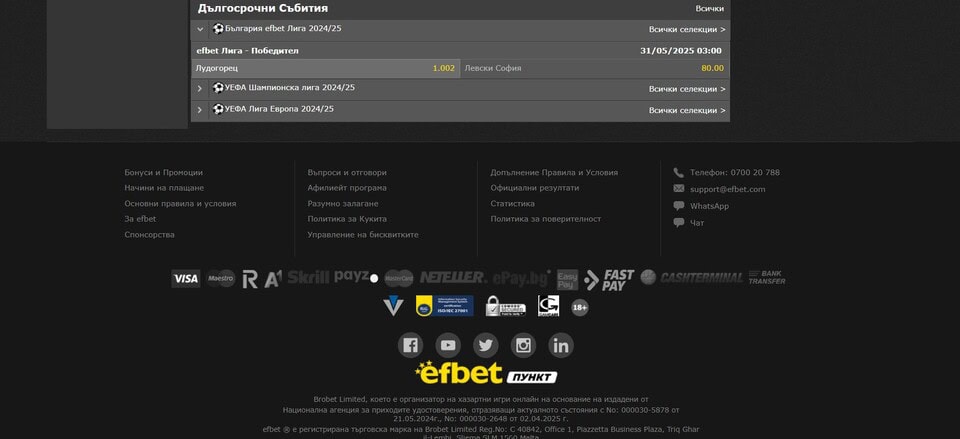
Task: Click the Дългосрочни Събития title
Action: tap(263, 9)
